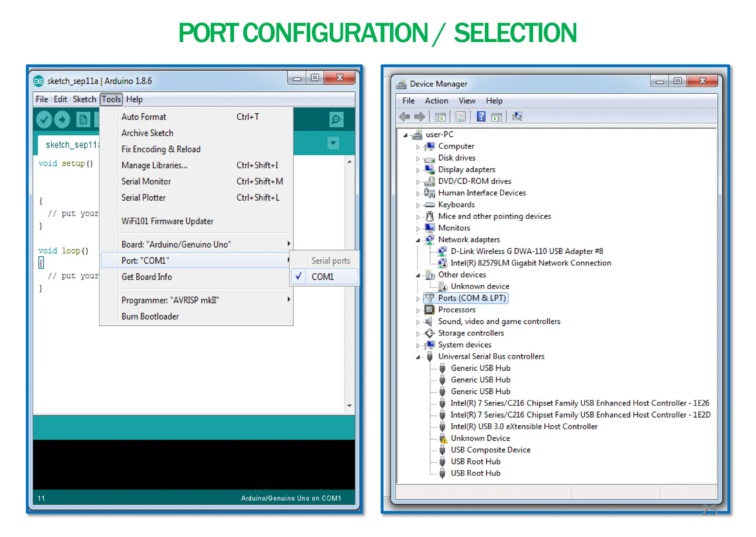The width and height of the screenshot is (756, 537).
Task: Click editor scrollbar down arrow
Action: pos(349,406)
